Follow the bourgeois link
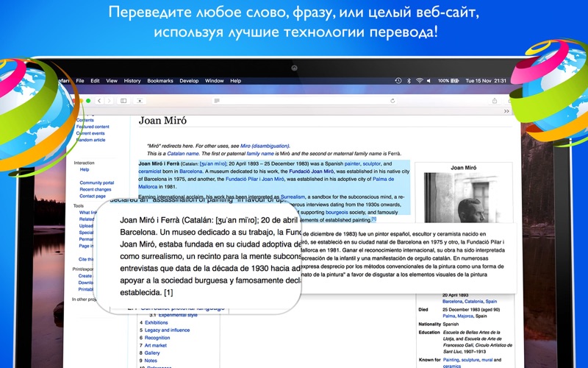Viewport: 588px width, 368px height. pyautogui.click(x=337, y=213)
